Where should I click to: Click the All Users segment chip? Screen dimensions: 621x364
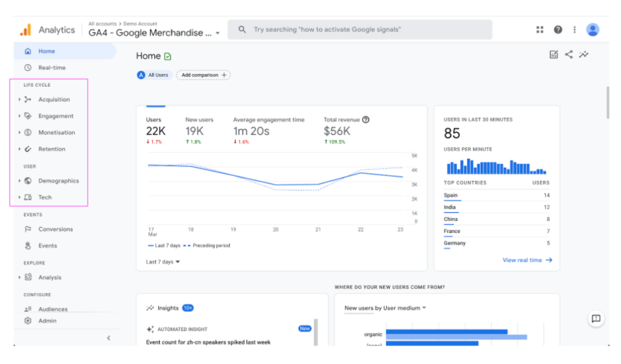(154, 75)
